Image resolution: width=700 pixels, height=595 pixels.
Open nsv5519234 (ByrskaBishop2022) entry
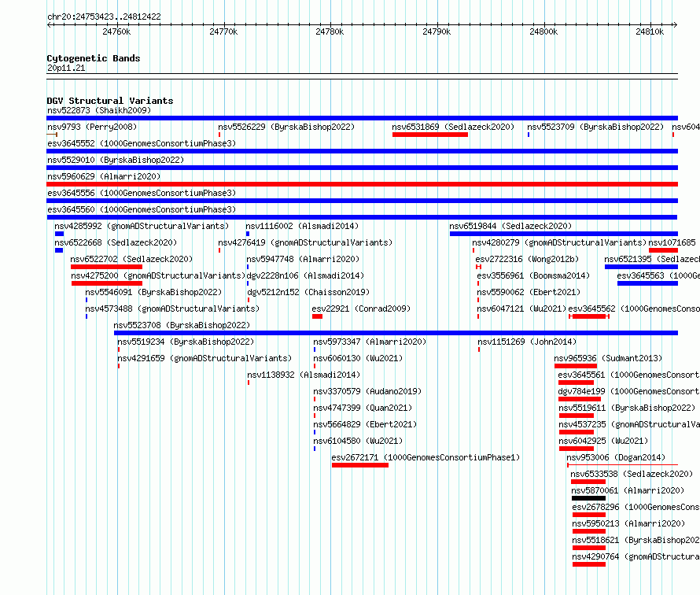[x=186, y=342]
